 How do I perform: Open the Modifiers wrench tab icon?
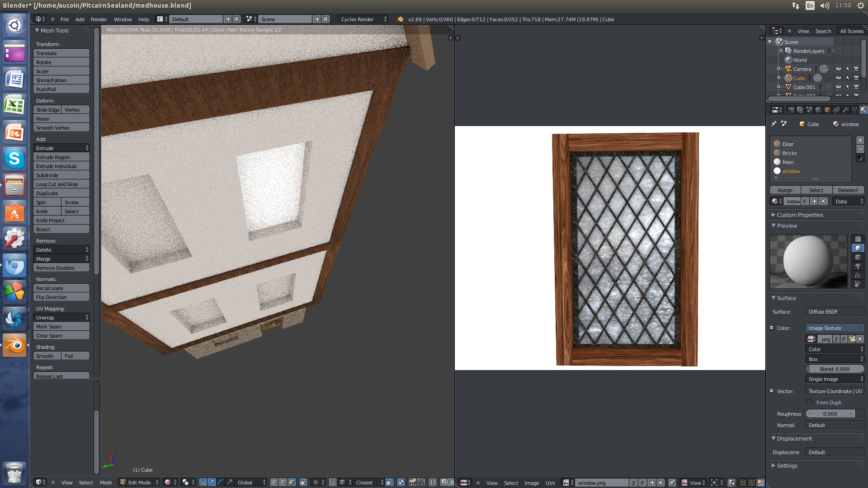tap(845, 110)
